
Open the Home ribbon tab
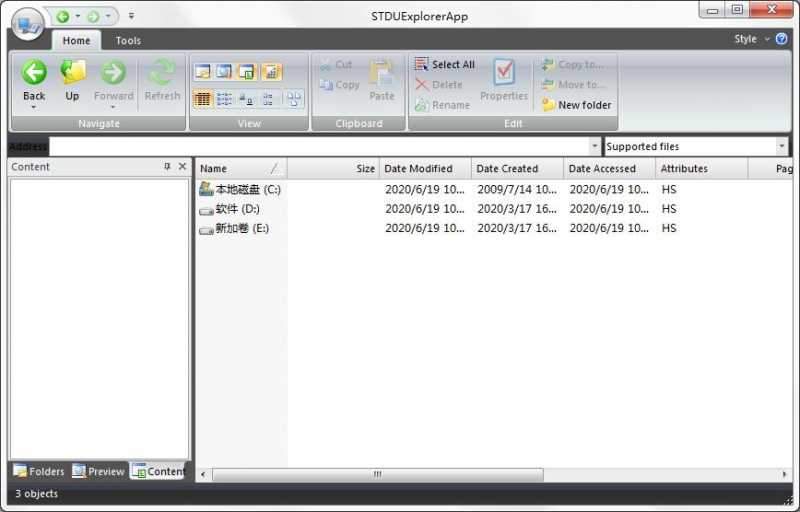(x=77, y=40)
